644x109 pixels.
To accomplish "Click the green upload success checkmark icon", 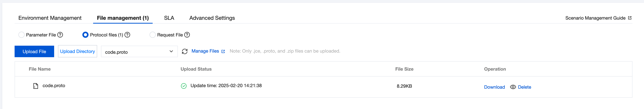I will tap(184, 86).
